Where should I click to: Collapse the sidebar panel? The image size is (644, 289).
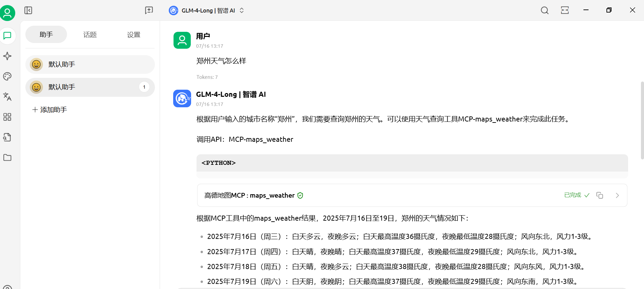(x=28, y=10)
